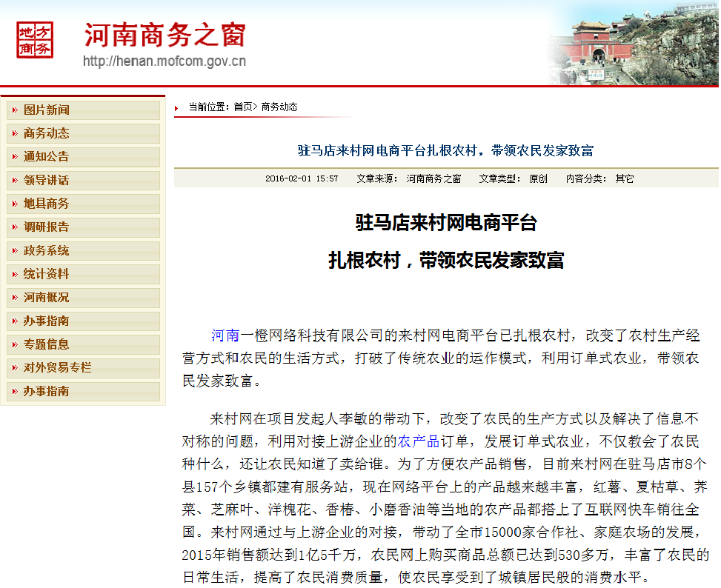Click arrow icon beside 对外贸易专栏

pyautogui.click(x=15, y=368)
